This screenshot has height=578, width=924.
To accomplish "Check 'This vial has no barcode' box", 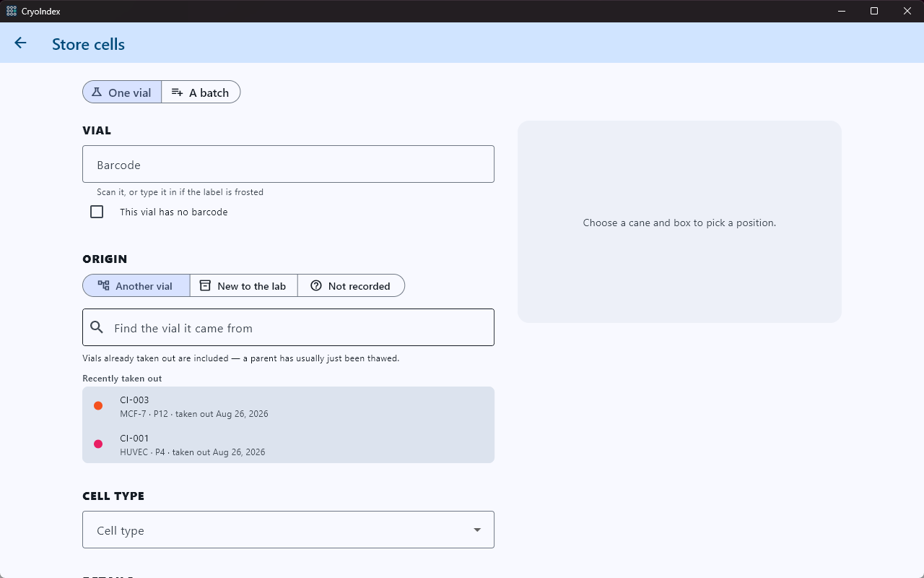I will (x=97, y=212).
